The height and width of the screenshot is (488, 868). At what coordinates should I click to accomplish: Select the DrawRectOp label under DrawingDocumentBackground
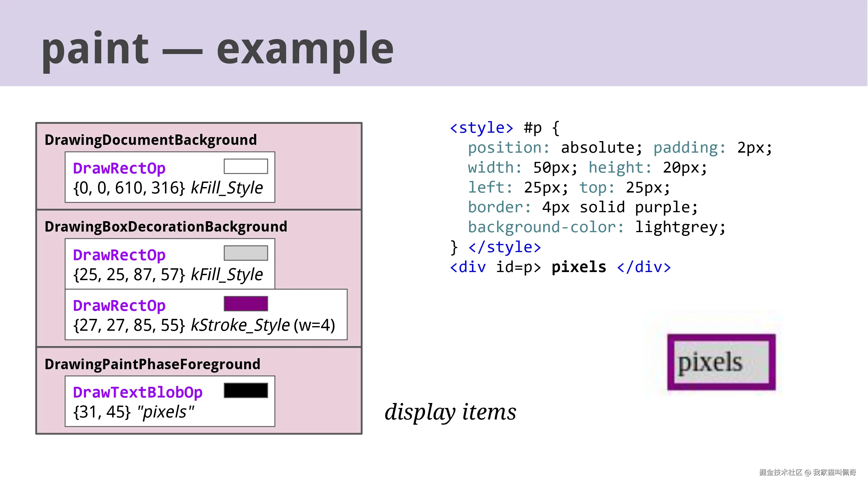tap(119, 168)
